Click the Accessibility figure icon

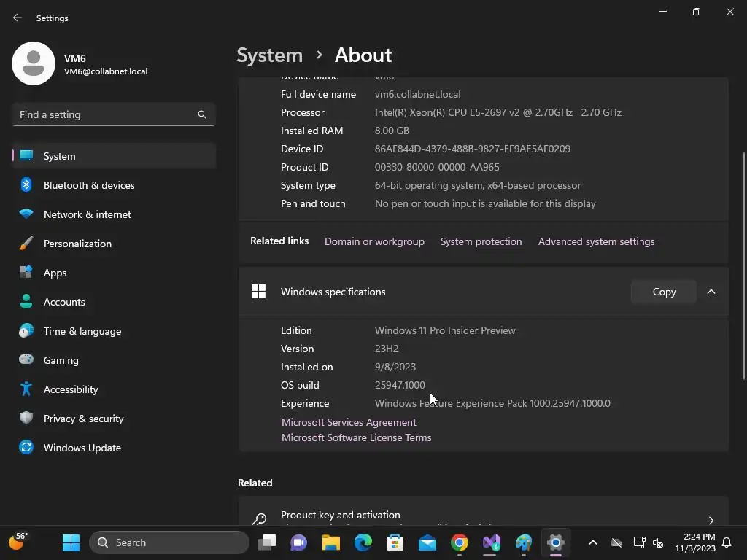click(x=26, y=389)
